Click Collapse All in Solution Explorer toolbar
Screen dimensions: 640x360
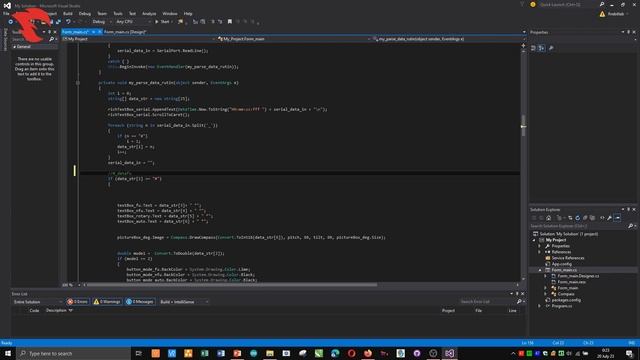point(585,218)
